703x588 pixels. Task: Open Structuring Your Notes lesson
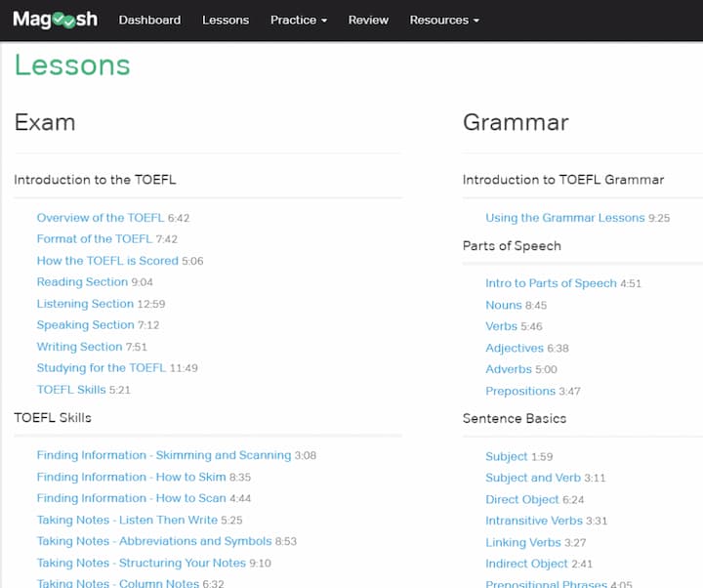click(142, 563)
